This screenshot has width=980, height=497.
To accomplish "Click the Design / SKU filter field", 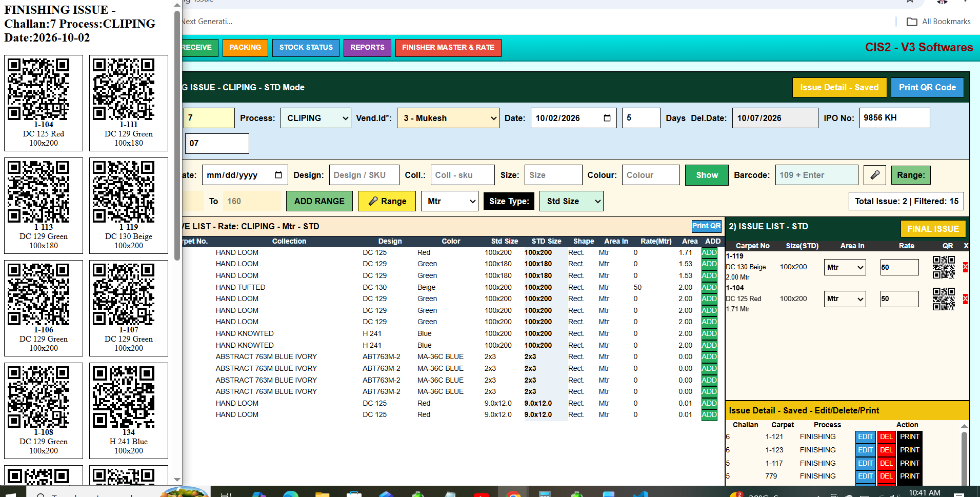I will coord(364,175).
